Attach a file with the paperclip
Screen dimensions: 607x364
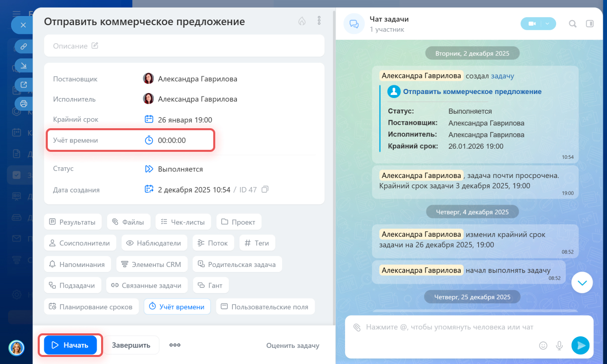click(357, 327)
